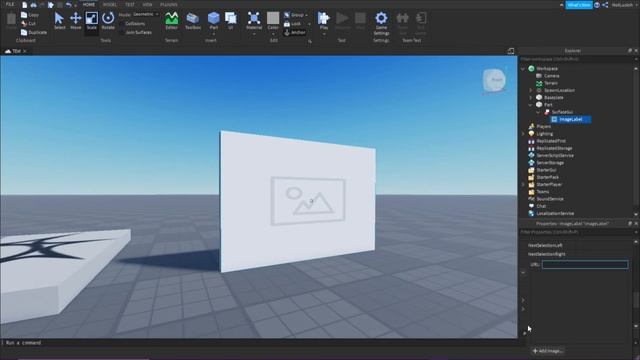Switch to the MODEL ribbon tab
Viewport: 640px width, 360px height.
click(109, 4)
